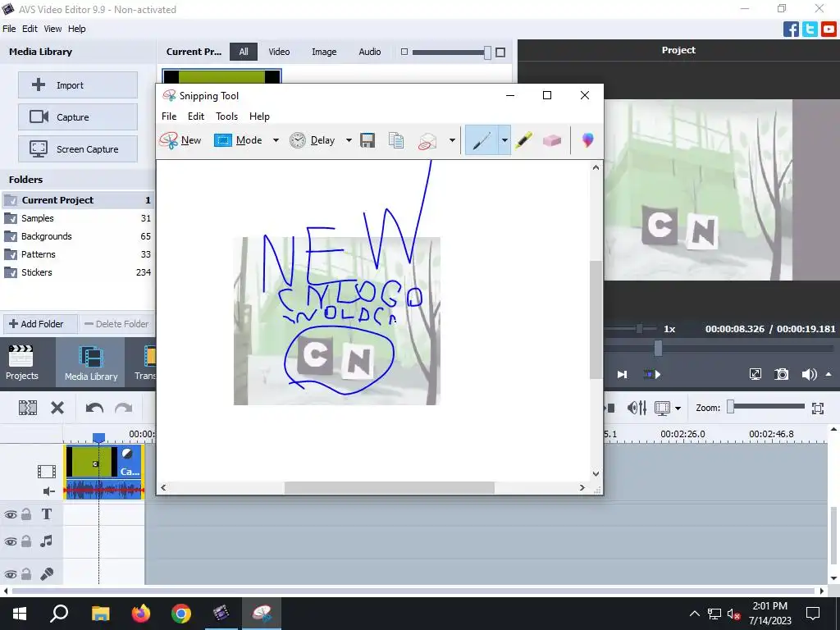Select the Pen tool in Snipping Tool
Screen dimensions: 840x630
[481, 140]
